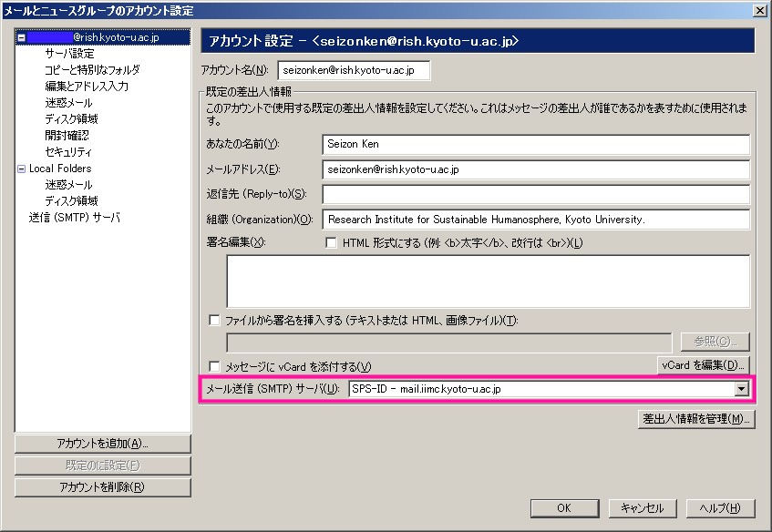Enable the HTML 形式にする checkbox
The width and height of the screenshot is (772, 532).
pyautogui.click(x=332, y=242)
